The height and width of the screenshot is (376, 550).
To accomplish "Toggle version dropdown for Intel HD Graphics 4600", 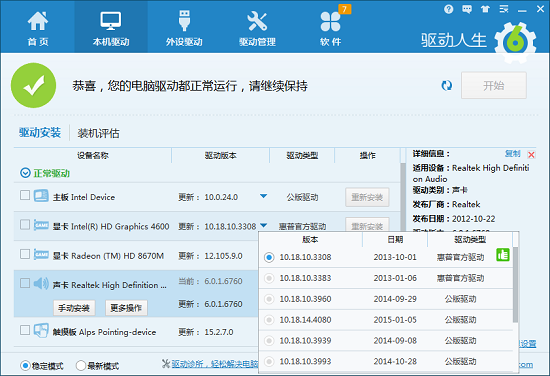I will pyautogui.click(x=264, y=225).
